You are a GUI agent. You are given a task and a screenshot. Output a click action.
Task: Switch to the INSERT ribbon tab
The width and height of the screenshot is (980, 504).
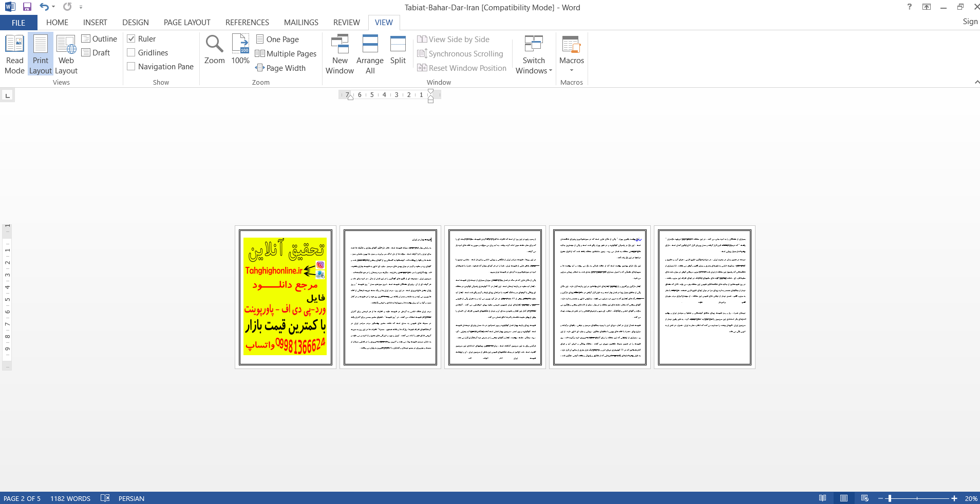95,23
